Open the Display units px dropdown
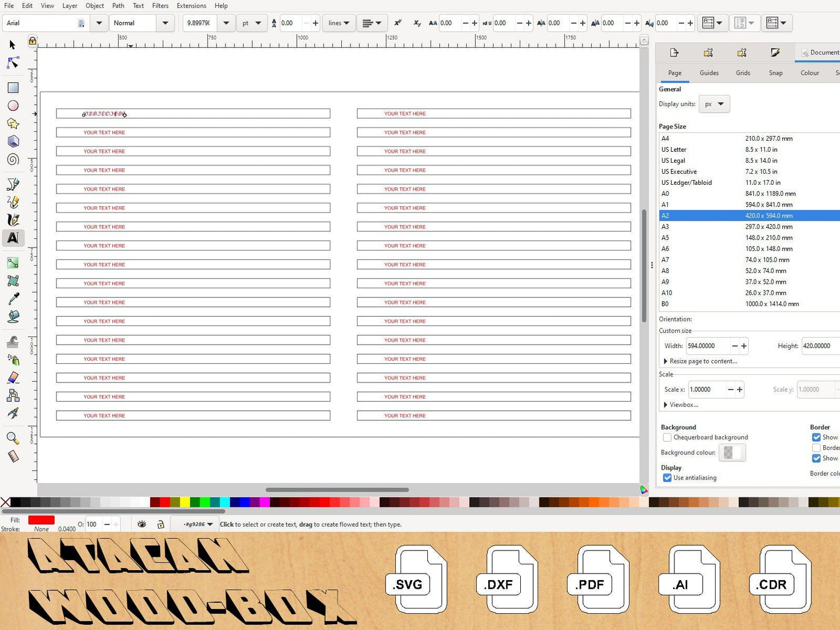The height and width of the screenshot is (630, 840). coord(714,104)
